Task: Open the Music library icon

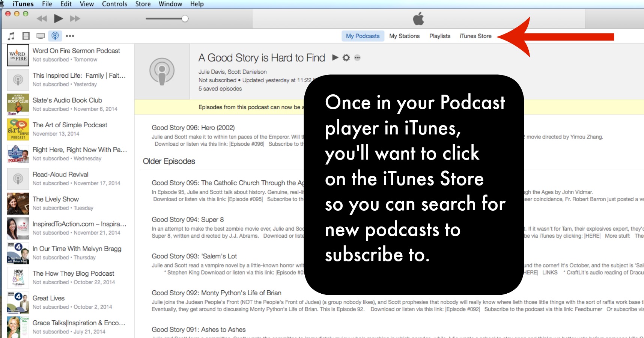Action: pos(11,36)
